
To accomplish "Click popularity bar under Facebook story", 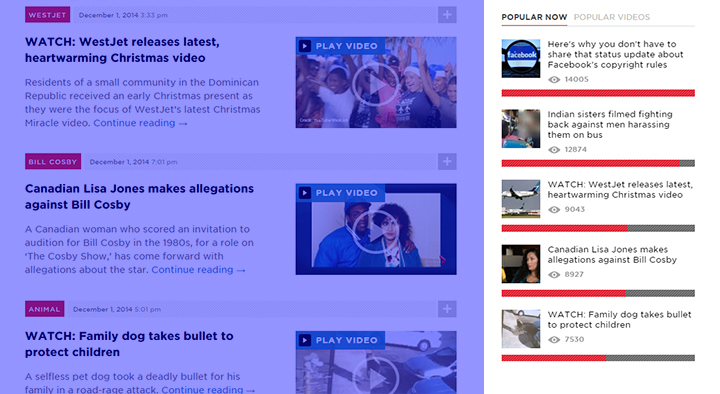I will (598, 93).
